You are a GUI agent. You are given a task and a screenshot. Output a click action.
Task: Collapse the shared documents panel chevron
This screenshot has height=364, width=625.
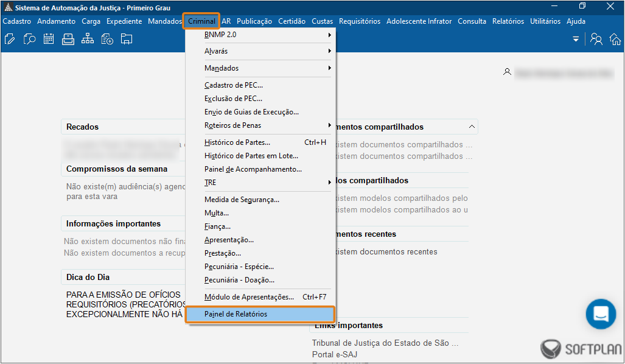tap(472, 127)
